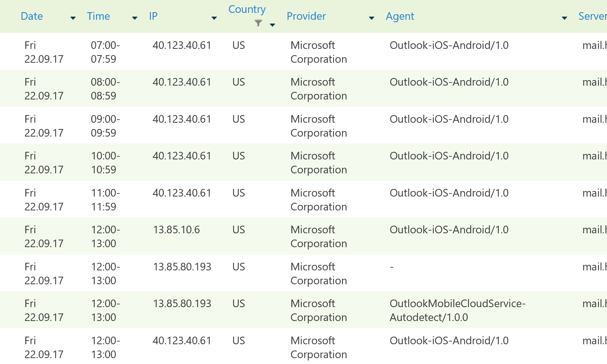607x364 pixels.
Task: Click the dash agent cell for 13.85.80.193
Action: coord(392,267)
